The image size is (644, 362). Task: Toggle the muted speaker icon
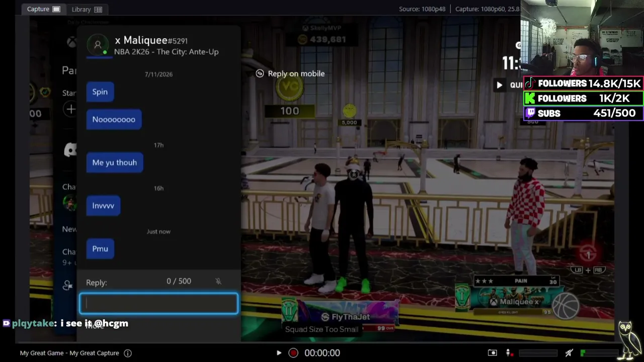tap(569, 353)
